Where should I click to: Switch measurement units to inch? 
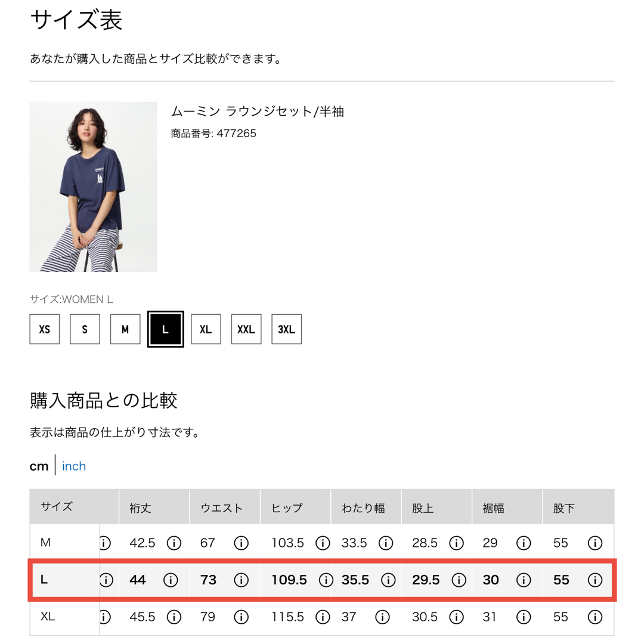point(74,466)
